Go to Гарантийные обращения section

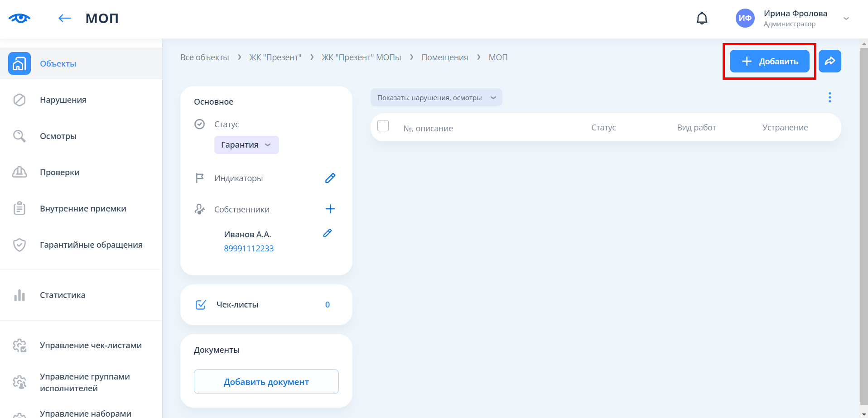(x=91, y=245)
